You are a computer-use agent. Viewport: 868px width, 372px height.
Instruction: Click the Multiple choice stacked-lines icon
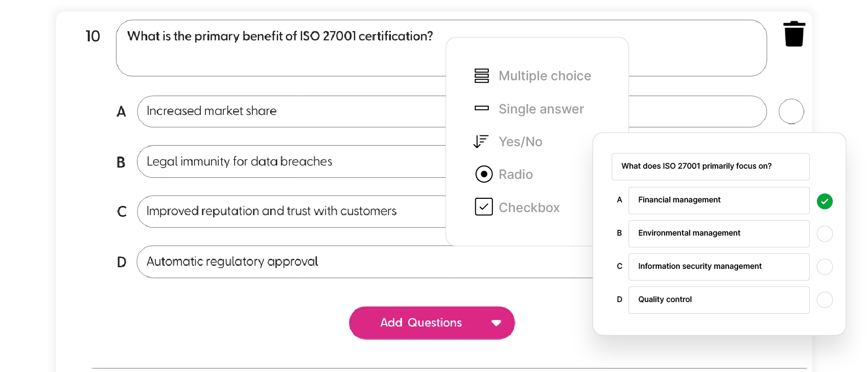click(x=481, y=76)
